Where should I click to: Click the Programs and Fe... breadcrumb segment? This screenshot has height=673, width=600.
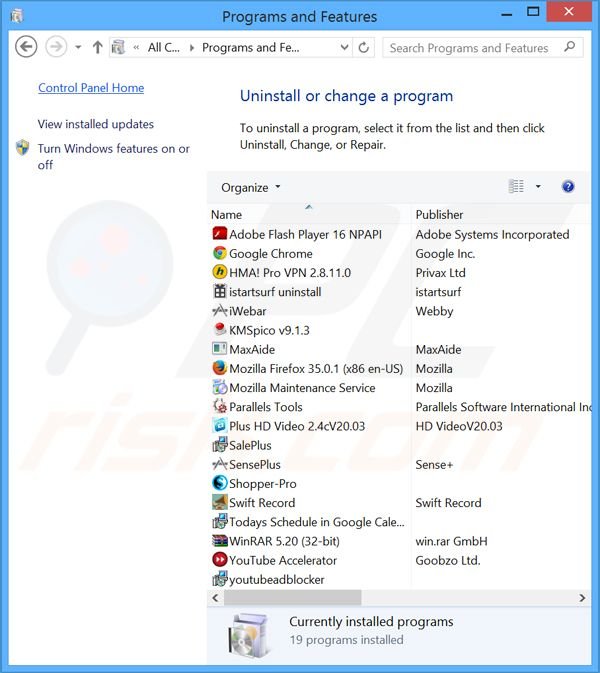click(x=251, y=48)
